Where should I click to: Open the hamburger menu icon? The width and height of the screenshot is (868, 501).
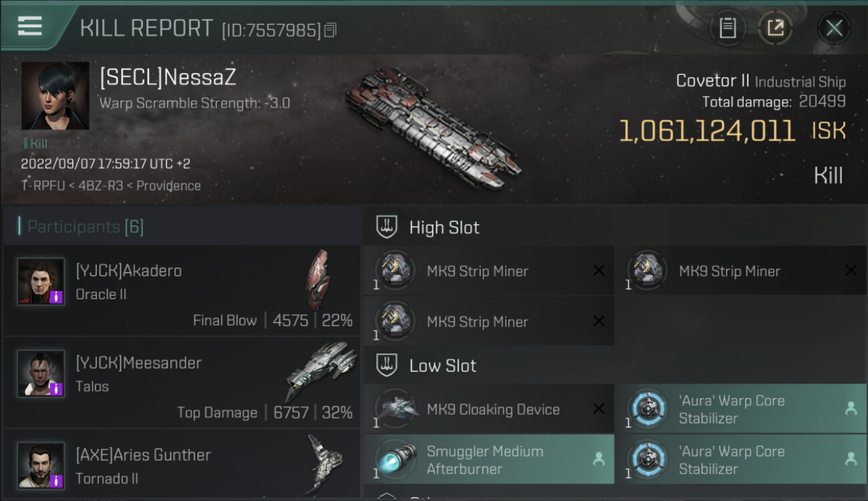point(30,27)
